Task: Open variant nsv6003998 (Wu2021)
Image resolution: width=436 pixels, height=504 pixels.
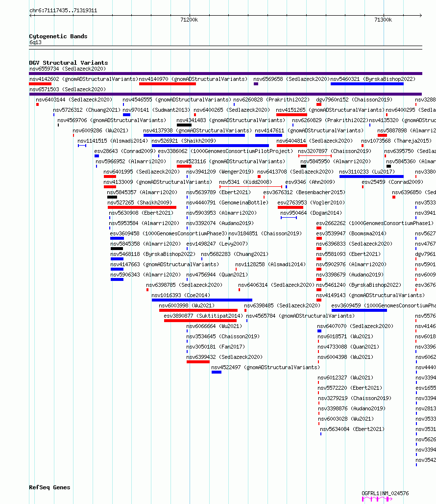Action: (187, 305)
